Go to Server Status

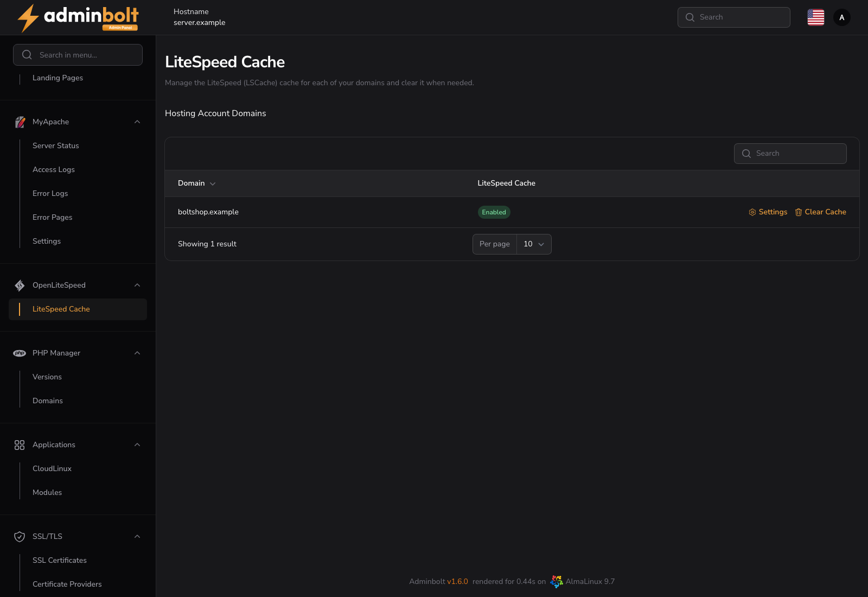(55, 146)
